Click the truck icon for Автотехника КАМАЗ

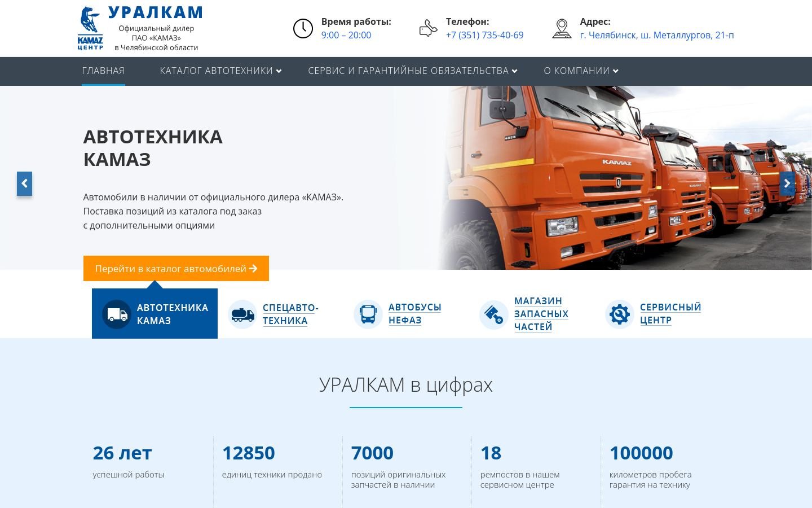[x=117, y=314]
